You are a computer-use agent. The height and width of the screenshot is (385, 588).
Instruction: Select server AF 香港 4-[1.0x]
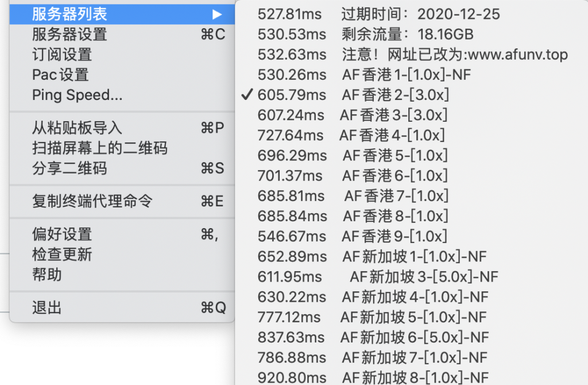pos(411,136)
